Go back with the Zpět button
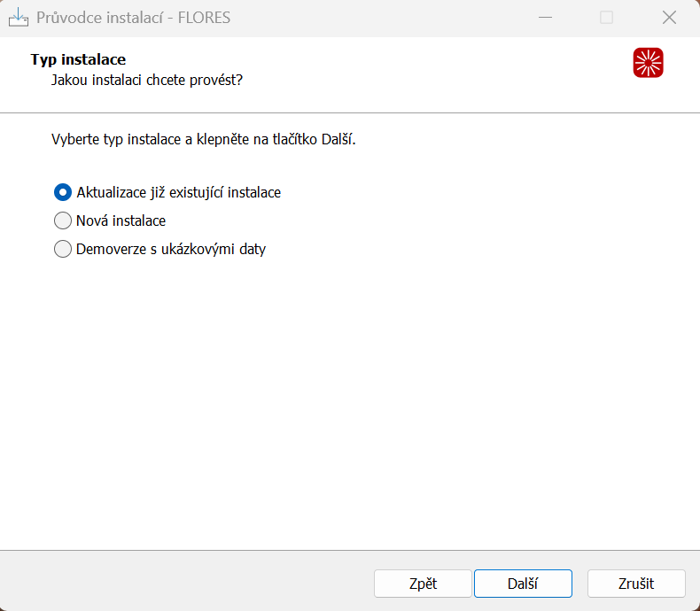The height and width of the screenshot is (611, 700). click(x=423, y=584)
